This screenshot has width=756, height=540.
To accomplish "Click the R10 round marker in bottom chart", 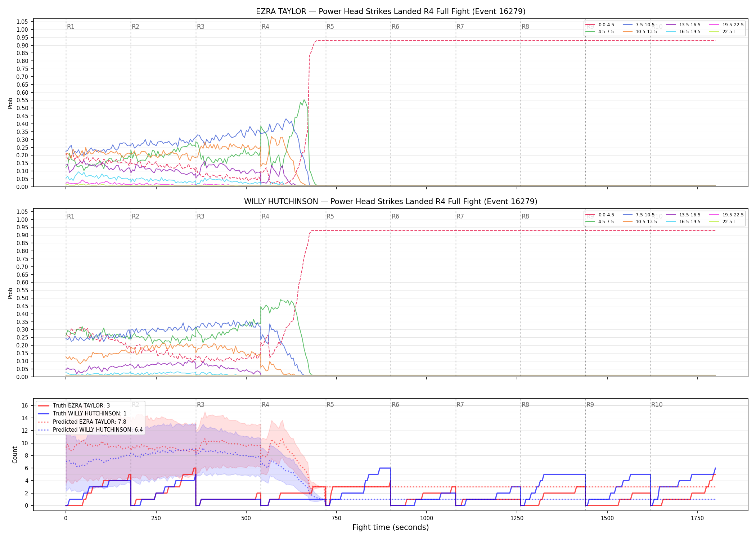I will (x=657, y=405).
